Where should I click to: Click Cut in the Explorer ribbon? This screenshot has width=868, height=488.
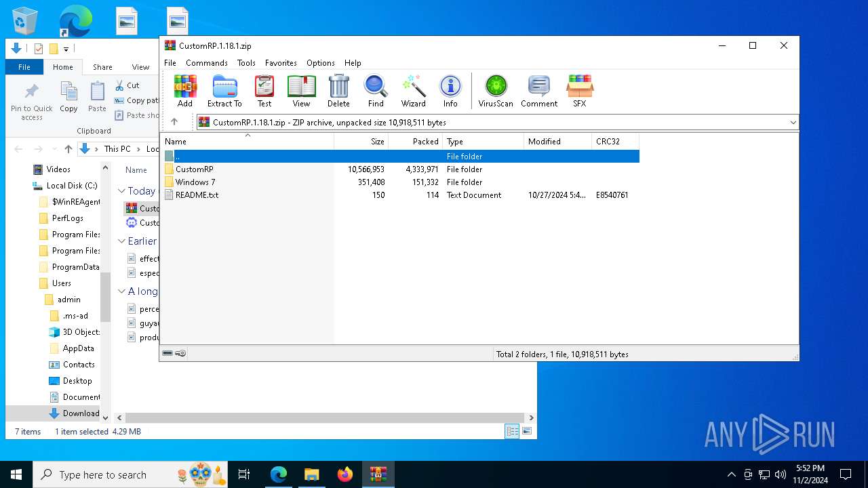click(x=127, y=85)
